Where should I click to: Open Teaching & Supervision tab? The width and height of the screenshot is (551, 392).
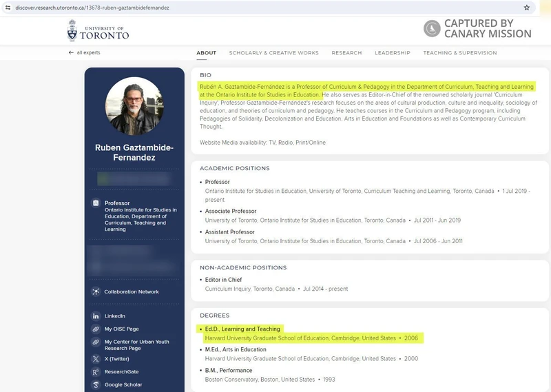(x=460, y=53)
